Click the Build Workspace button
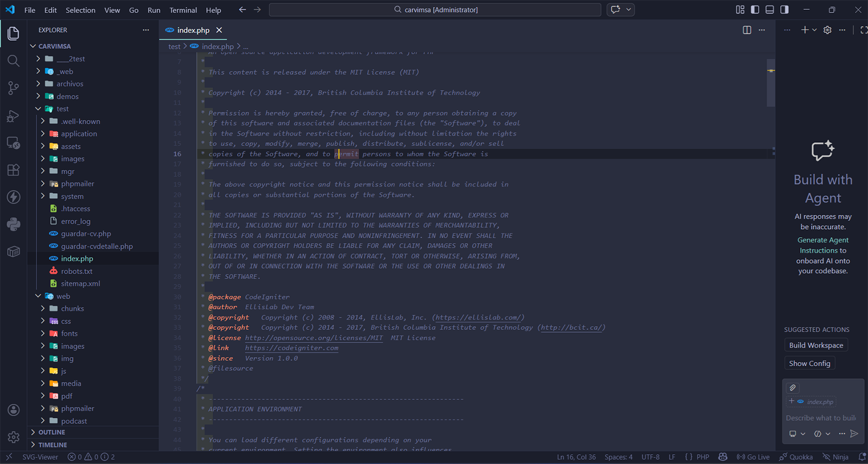This screenshot has height=464, width=868. pyautogui.click(x=816, y=345)
